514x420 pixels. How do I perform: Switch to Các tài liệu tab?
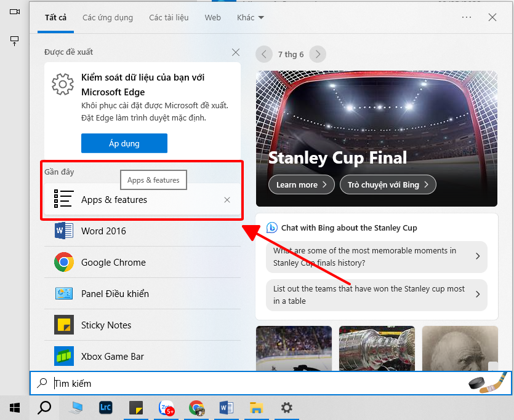(x=169, y=17)
